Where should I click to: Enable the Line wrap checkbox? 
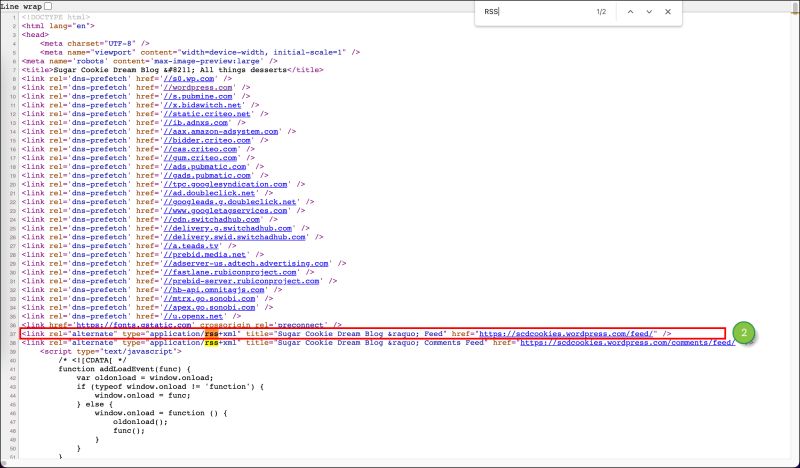click(48, 6)
